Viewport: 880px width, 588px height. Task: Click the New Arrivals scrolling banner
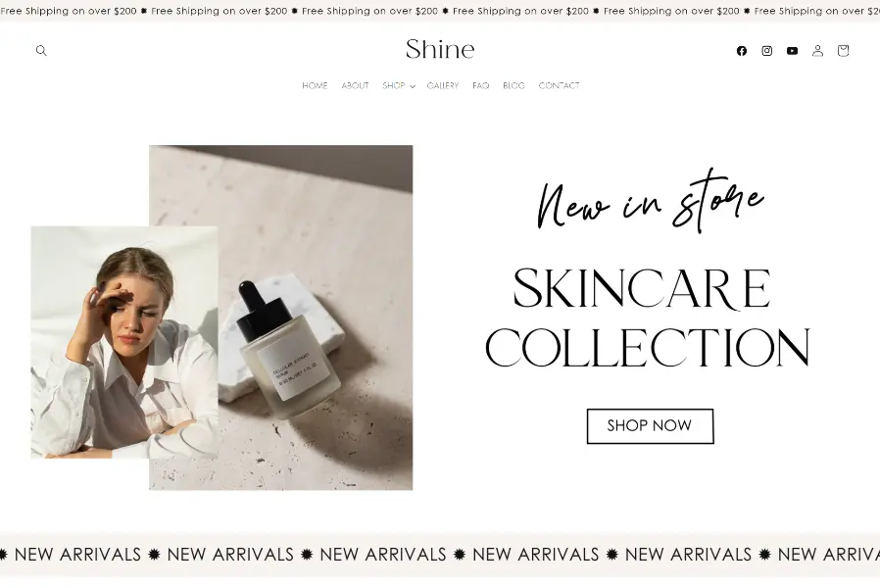click(x=440, y=554)
